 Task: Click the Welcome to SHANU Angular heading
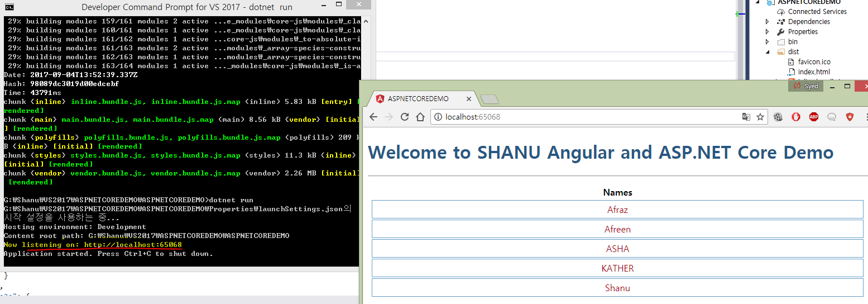point(601,152)
